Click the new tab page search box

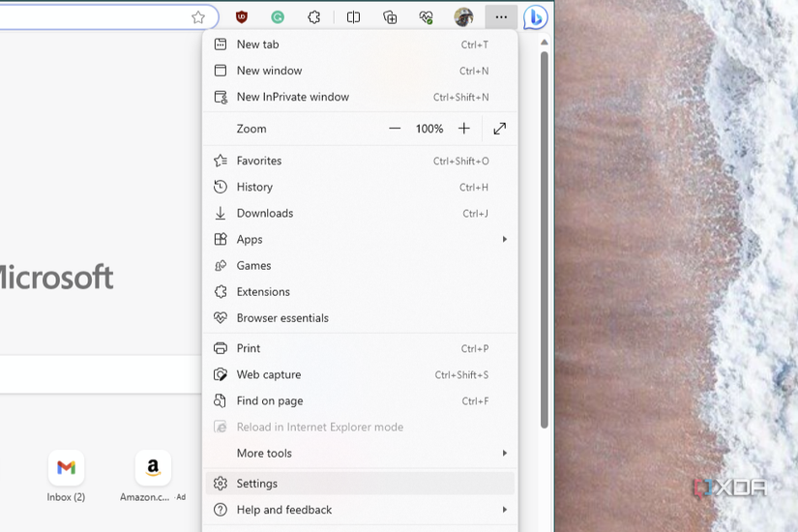coord(101,374)
